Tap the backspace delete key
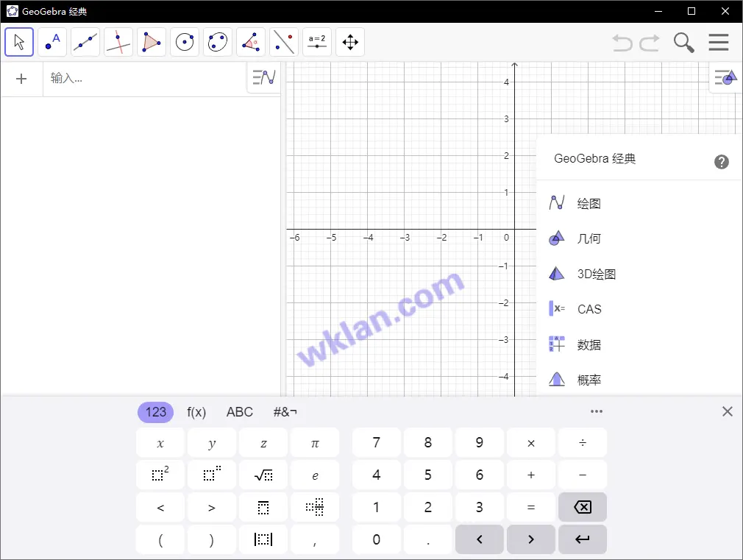 pyautogui.click(x=583, y=507)
